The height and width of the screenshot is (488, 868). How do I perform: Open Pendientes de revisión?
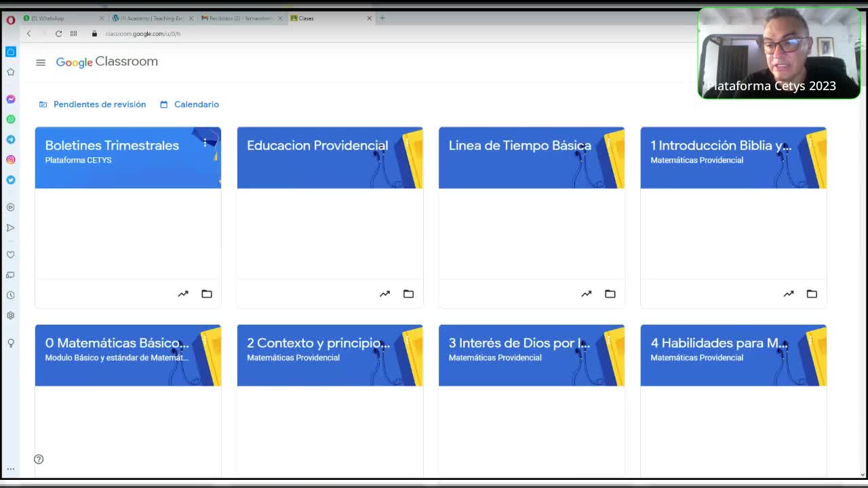(92, 104)
